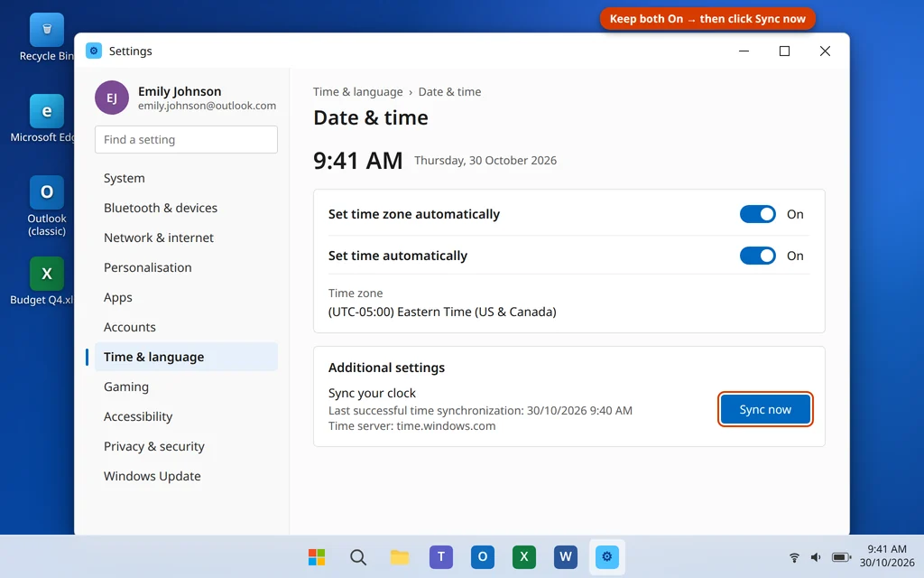Viewport: 924px width, 578px height.
Task: Launch Teams from the taskbar
Action: pos(440,556)
